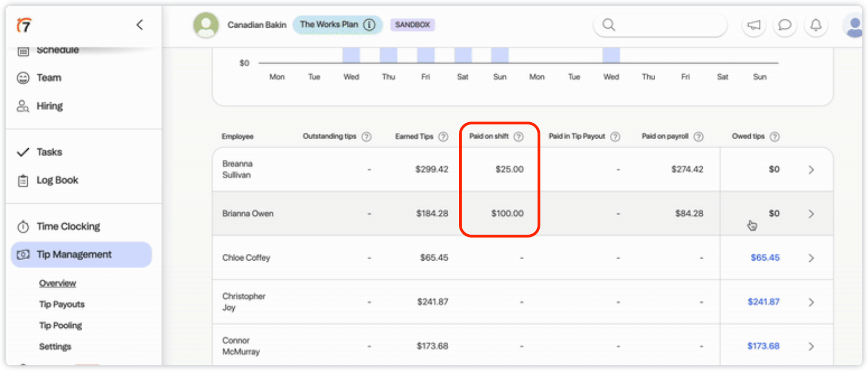This screenshot has width=868, height=371.
Task: Open the Canadian Bakin location avatar
Action: pos(205,25)
